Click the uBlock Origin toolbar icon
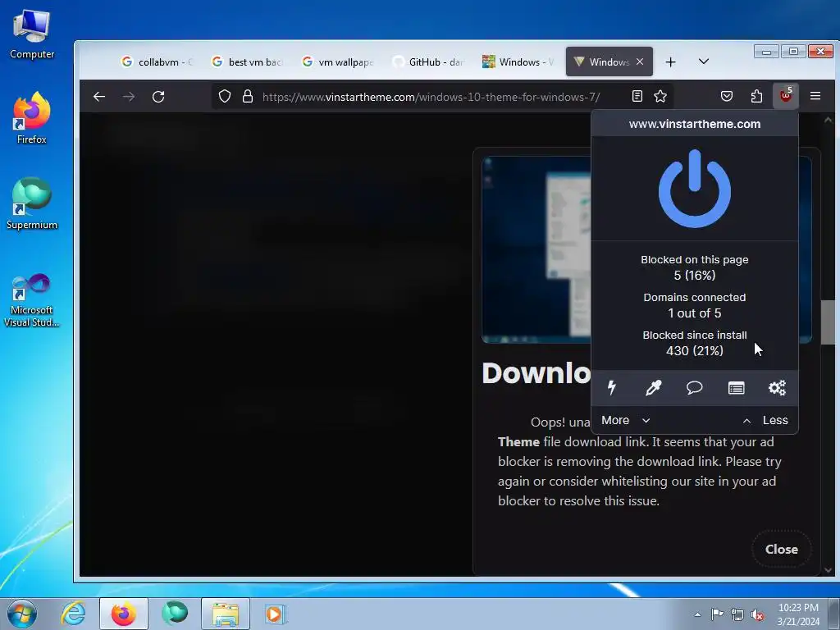 [786, 97]
